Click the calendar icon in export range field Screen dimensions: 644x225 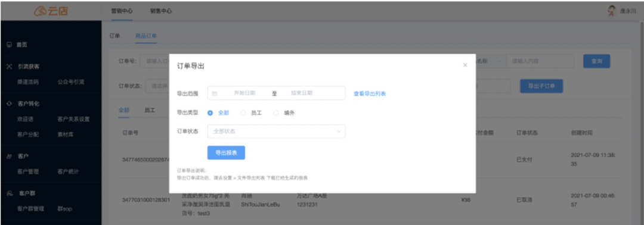point(215,93)
